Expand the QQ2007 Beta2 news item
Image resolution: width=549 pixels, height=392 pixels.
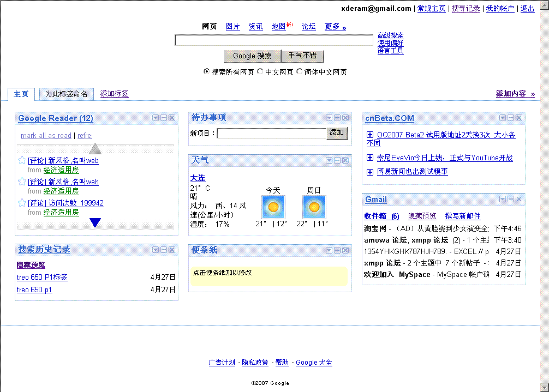coord(370,135)
